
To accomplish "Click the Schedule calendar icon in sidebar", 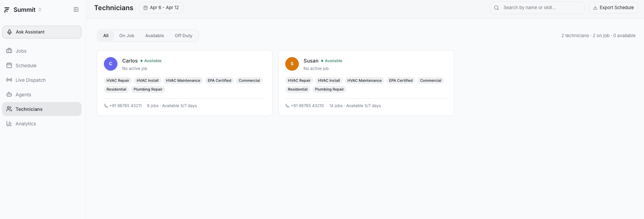I will 9,65.
